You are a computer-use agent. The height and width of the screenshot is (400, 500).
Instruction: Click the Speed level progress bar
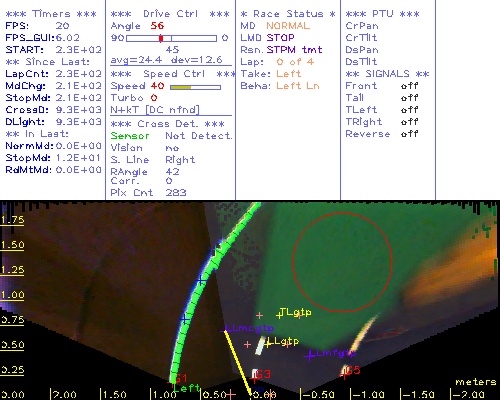[195, 87]
